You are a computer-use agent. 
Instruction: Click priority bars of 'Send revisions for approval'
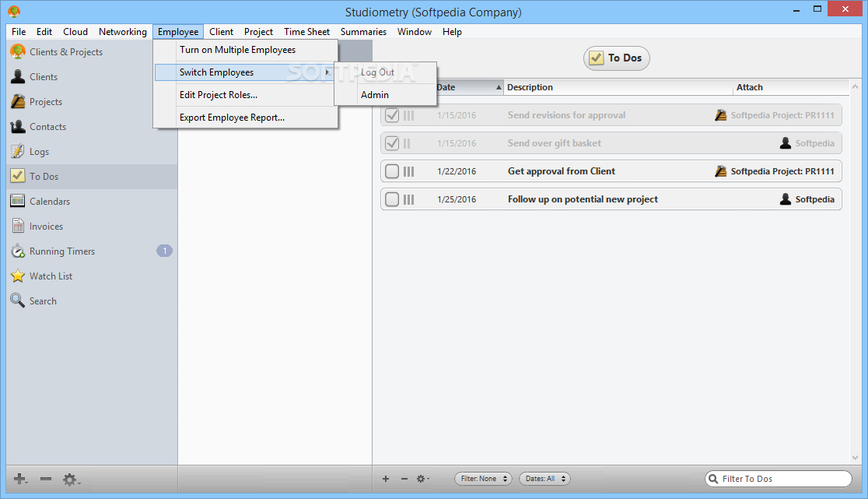point(408,115)
